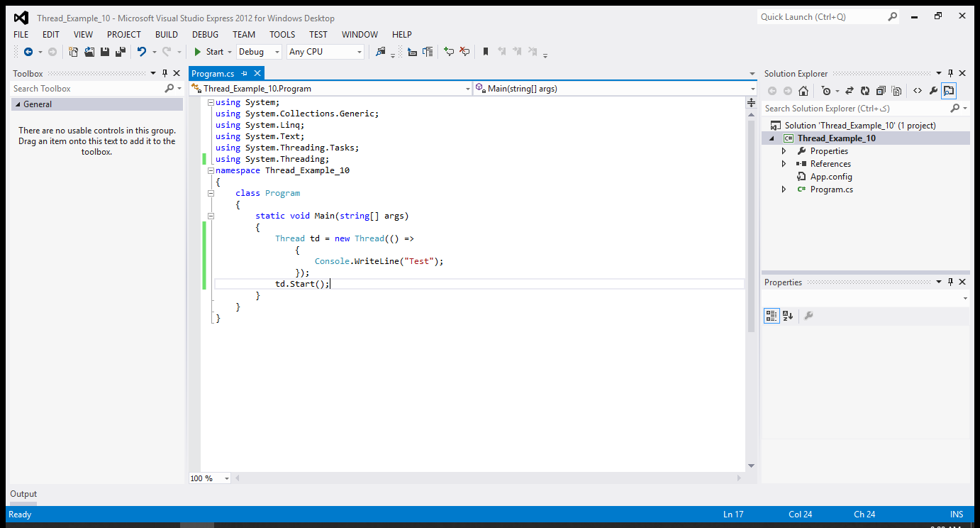Image resolution: width=980 pixels, height=528 pixels.
Task: Expand the References node in Solution Explorer
Action: (784, 164)
